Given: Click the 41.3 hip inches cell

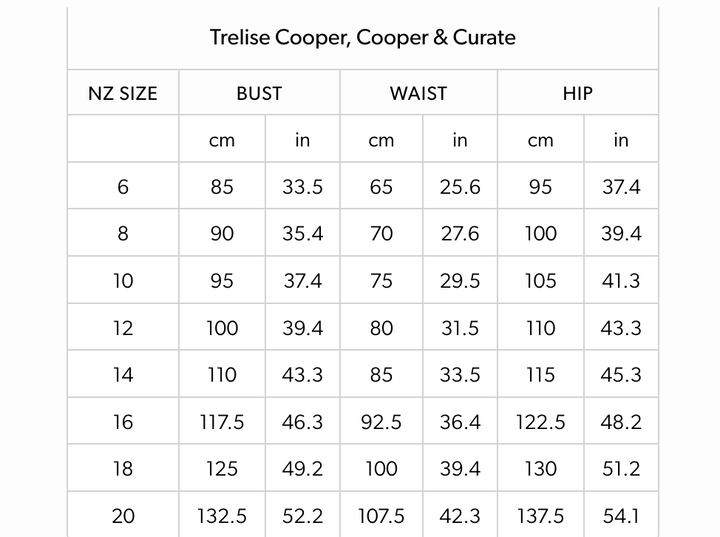Looking at the screenshot, I should tap(621, 281).
